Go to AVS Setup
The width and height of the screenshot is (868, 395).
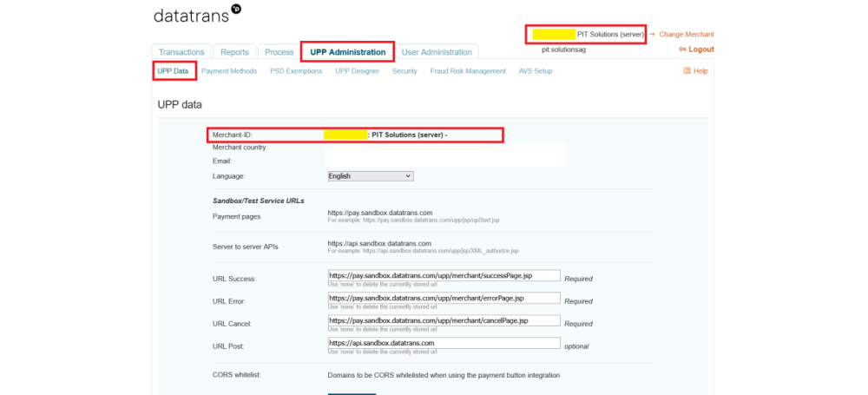pos(535,71)
